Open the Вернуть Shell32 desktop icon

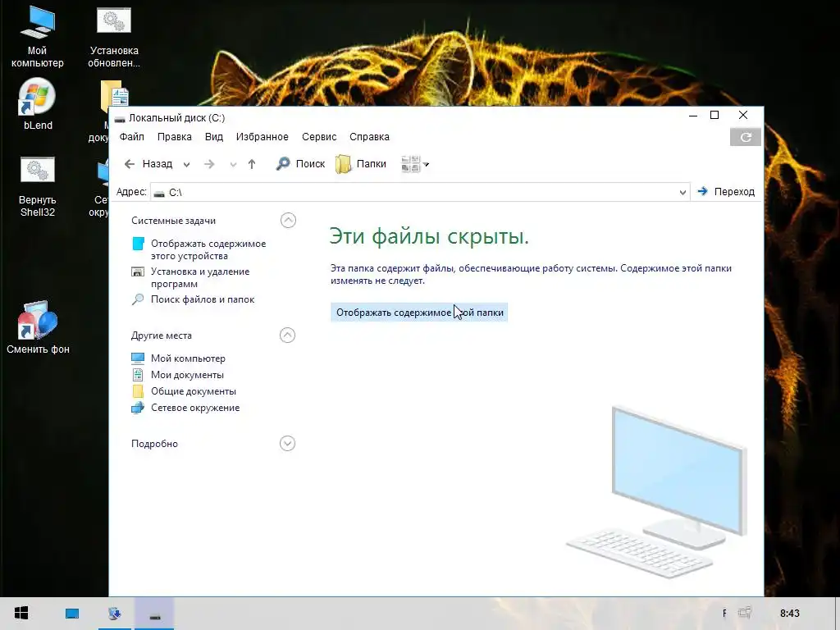click(x=38, y=187)
